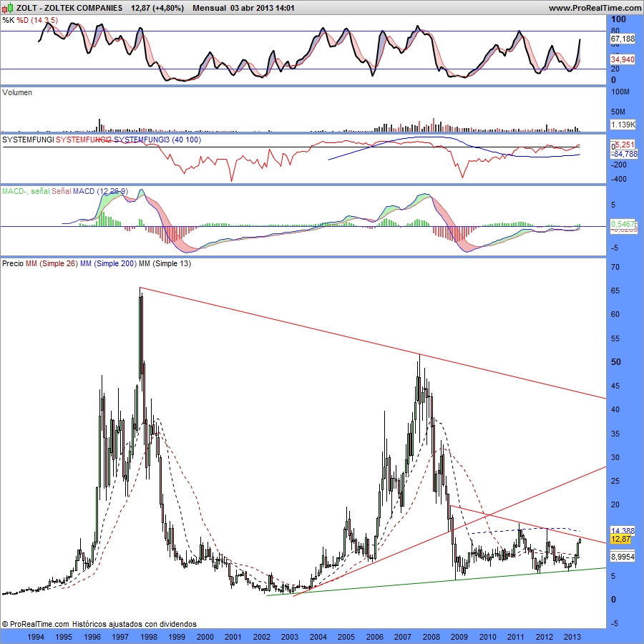This screenshot has height=644, width=644.
Task: Select the 8,9954 moving average price tag
Action: pyautogui.click(x=623, y=557)
